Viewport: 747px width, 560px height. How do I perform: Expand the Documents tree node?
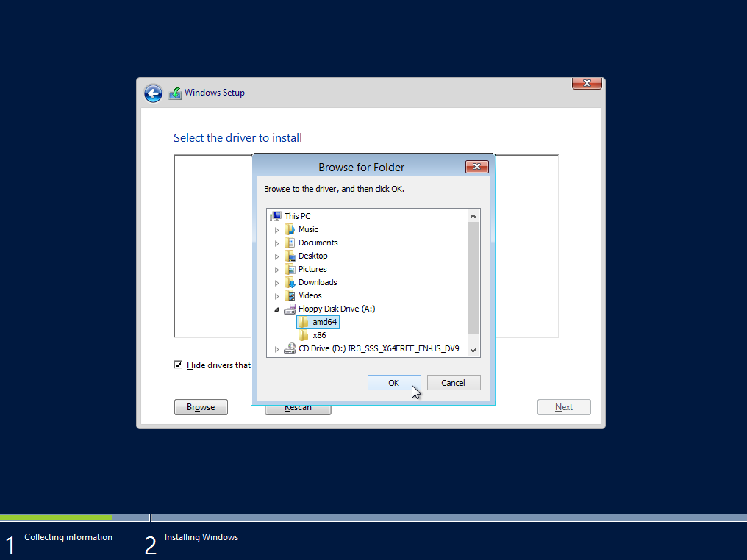click(276, 243)
